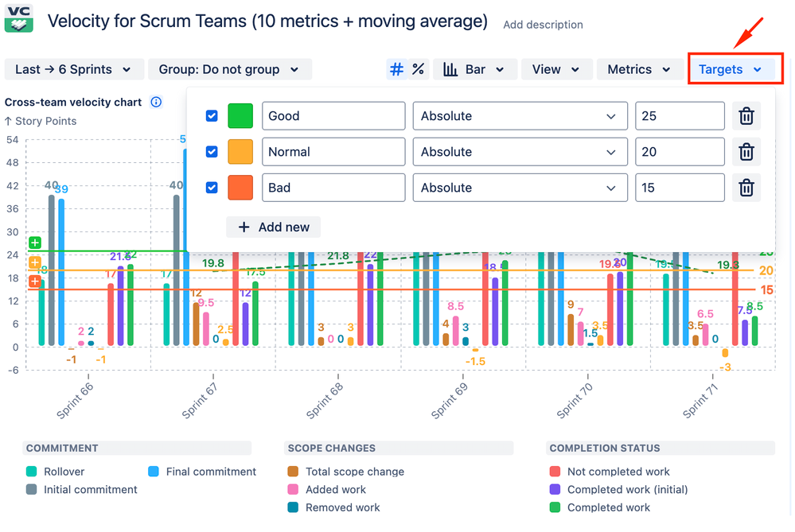The width and height of the screenshot is (795, 532).
Task: Uncheck the Good target checkbox
Action: click(x=211, y=115)
